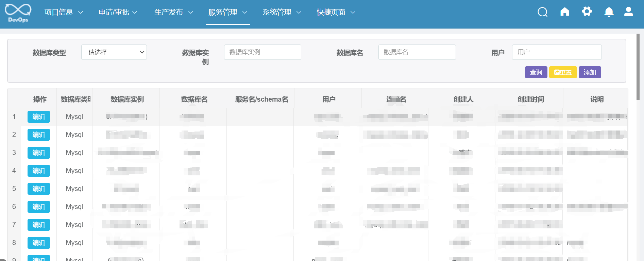
Task: Open the 快捷页面 menu
Action: point(336,12)
